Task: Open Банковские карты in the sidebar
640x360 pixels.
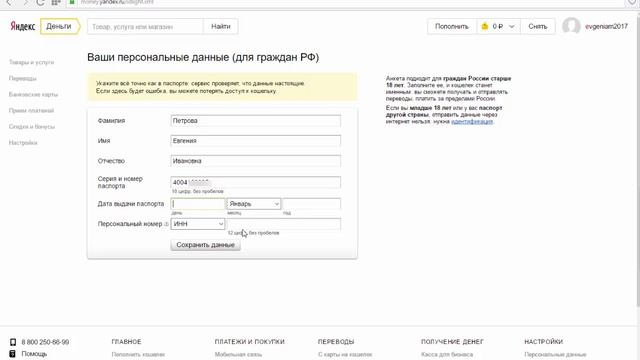Action: pyautogui.click(x=33, y=95)
